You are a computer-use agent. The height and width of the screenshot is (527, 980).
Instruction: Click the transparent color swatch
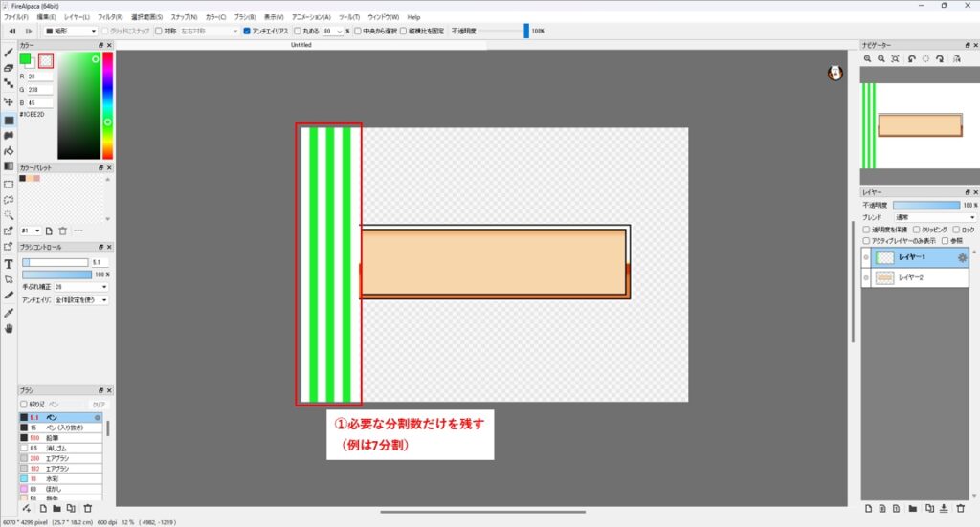45,60
